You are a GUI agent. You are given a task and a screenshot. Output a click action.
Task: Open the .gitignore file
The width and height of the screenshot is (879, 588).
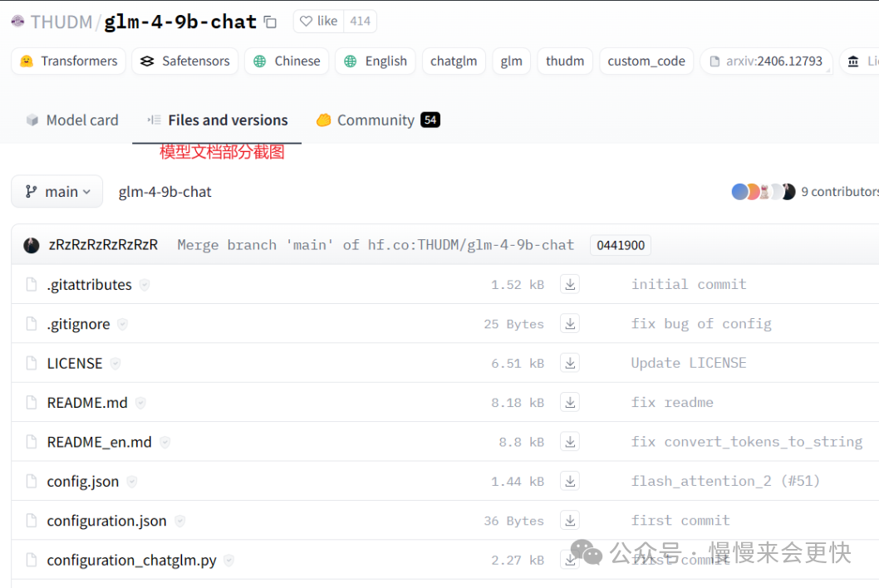(x=78, y=324)
